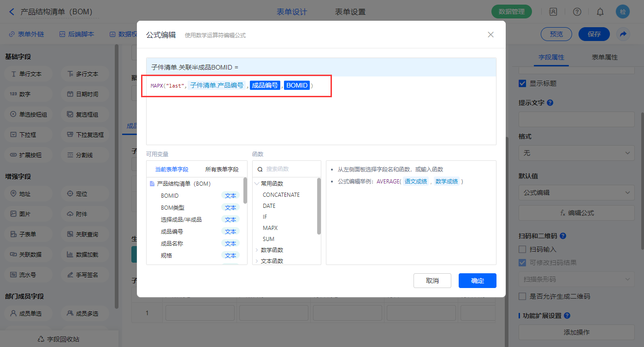The width and height of the screenshot is (644, 347).
Task: Open the notification bell icon
Action: click(x=600, y=12)
